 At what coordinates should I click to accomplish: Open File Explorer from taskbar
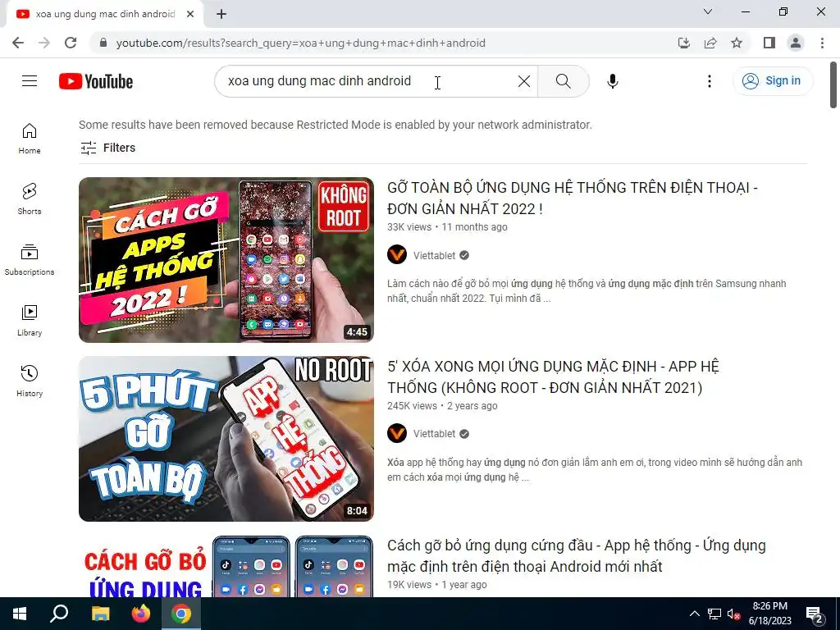(100, 614)
